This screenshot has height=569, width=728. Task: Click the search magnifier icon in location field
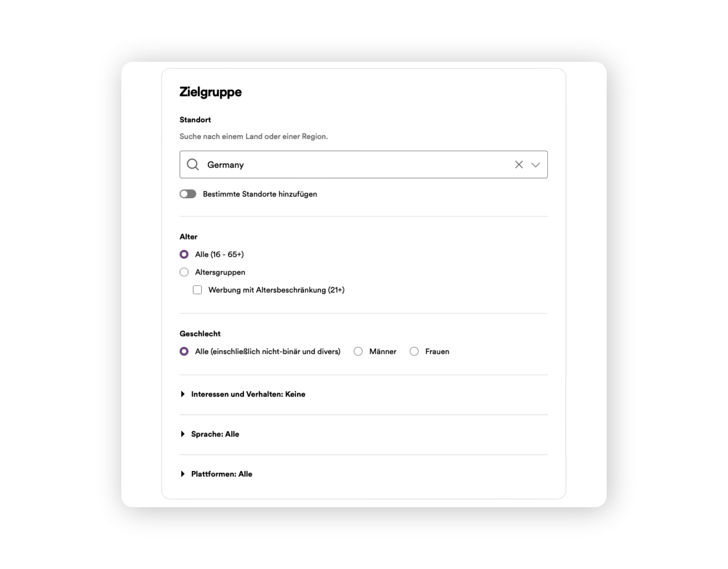click(193, 164)
